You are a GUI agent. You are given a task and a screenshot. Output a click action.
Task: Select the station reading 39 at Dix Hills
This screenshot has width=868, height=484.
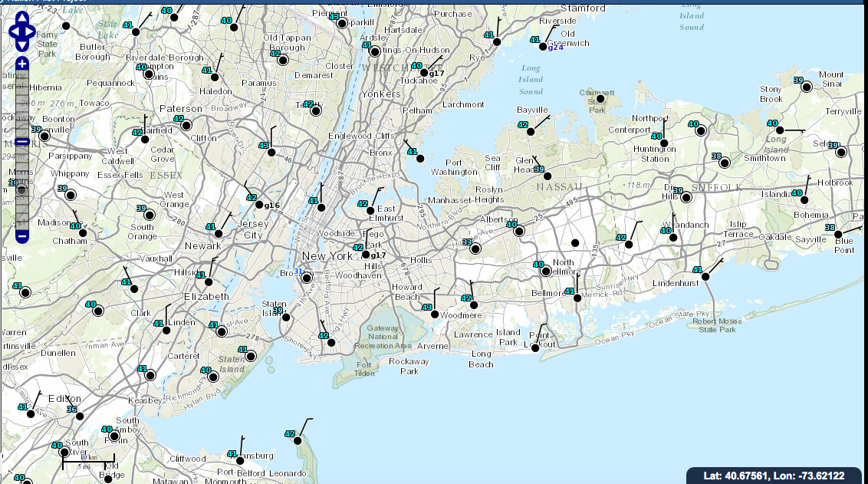(x=686, y=198)
